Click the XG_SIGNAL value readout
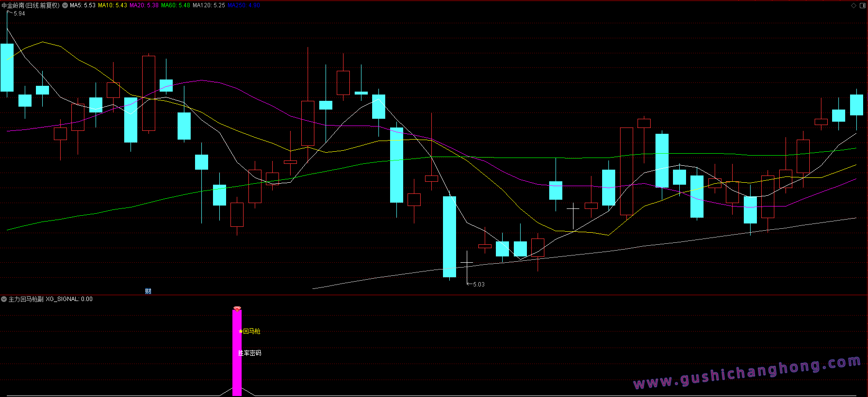The width and height of the screenshot is (868, 397). (69, 299)
